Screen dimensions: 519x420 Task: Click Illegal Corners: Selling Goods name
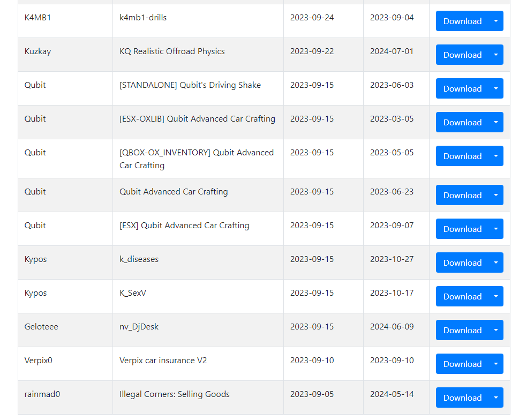click(x=175, y=394)
